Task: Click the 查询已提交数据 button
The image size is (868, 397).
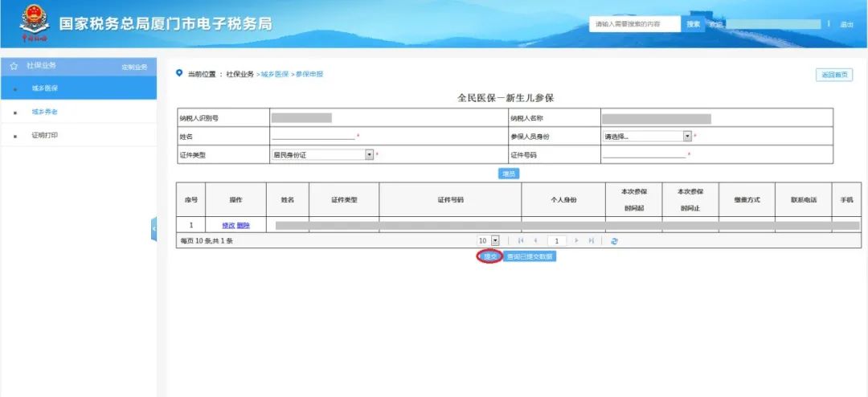Action: [530, 256]
